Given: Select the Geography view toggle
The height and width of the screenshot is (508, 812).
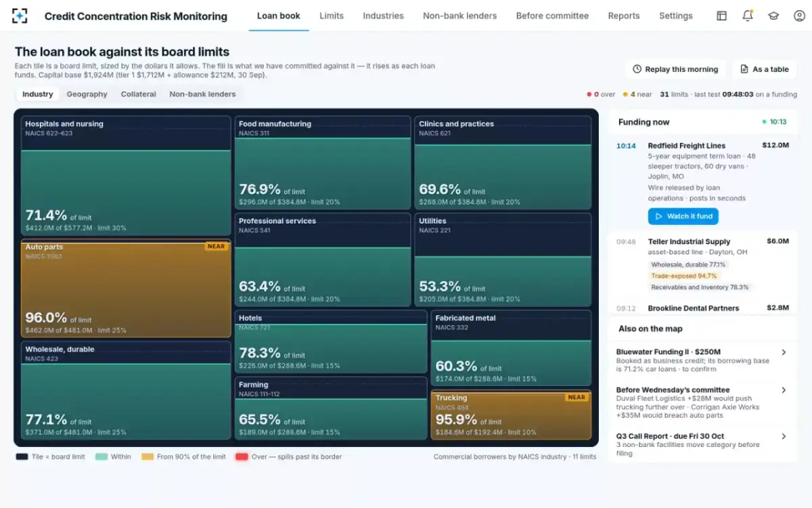Looking at the screenshot, I should 87,94.
